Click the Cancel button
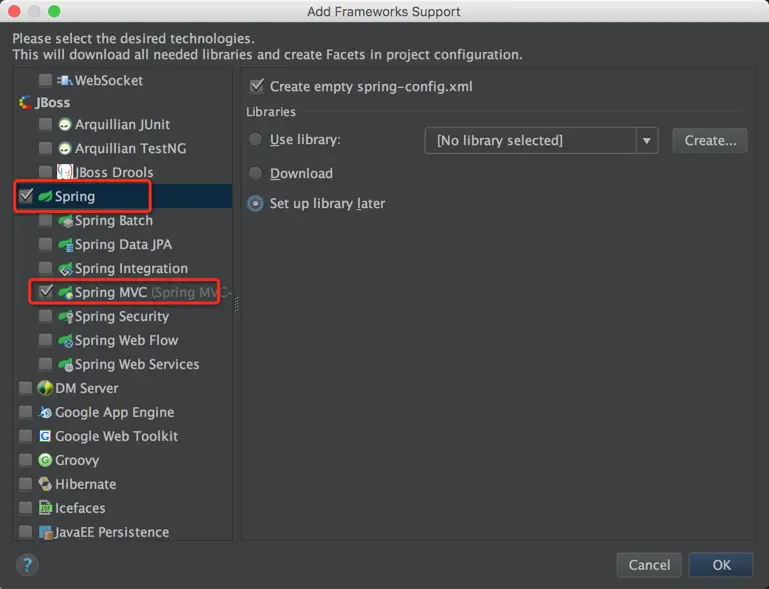Image resolution: width=769 pixels, height=589 pixels. click(649, 565)
